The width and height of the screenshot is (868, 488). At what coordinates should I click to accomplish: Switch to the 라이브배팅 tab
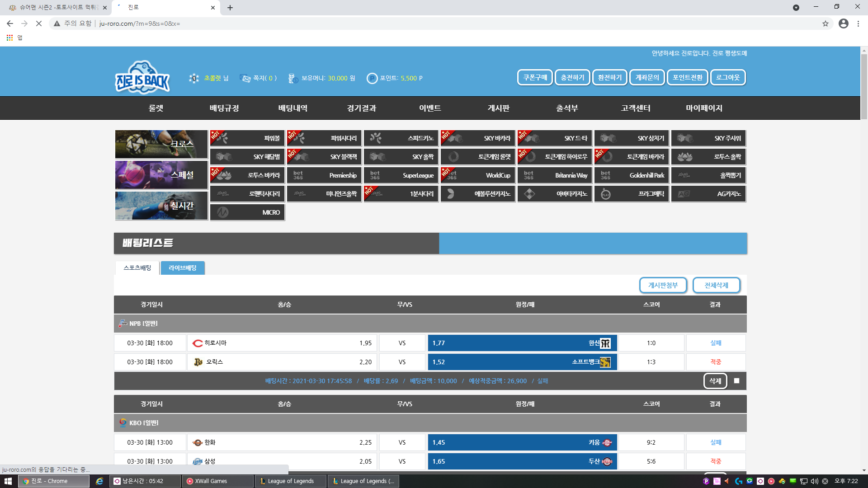coord(182,268)
